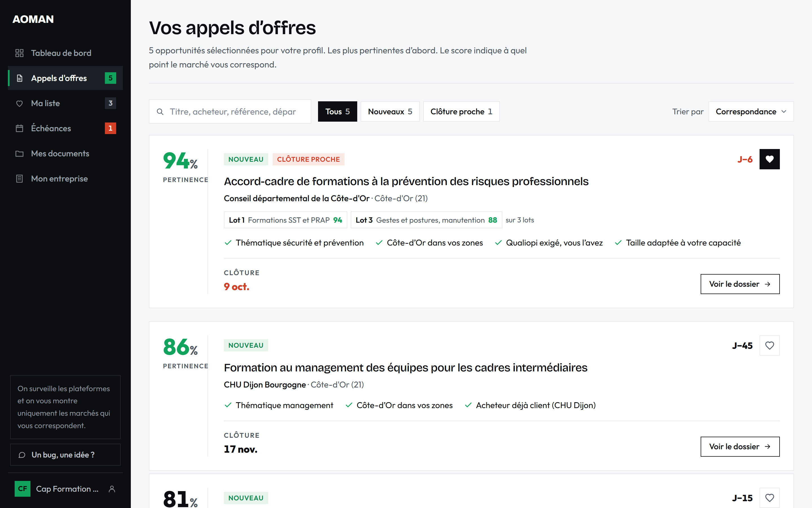Click the 9 oct. closing date
Screen dimensions: 812x508
(237, 287)
